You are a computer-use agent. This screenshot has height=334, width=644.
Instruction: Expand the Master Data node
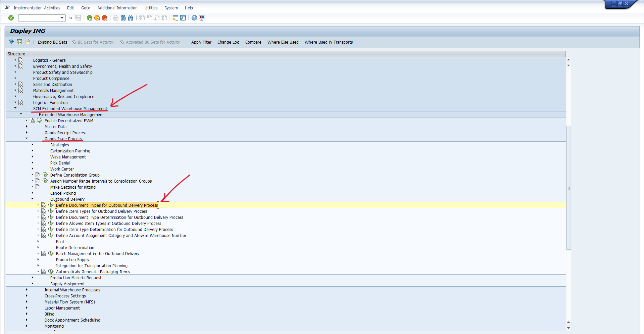click(x=27, y=127)
